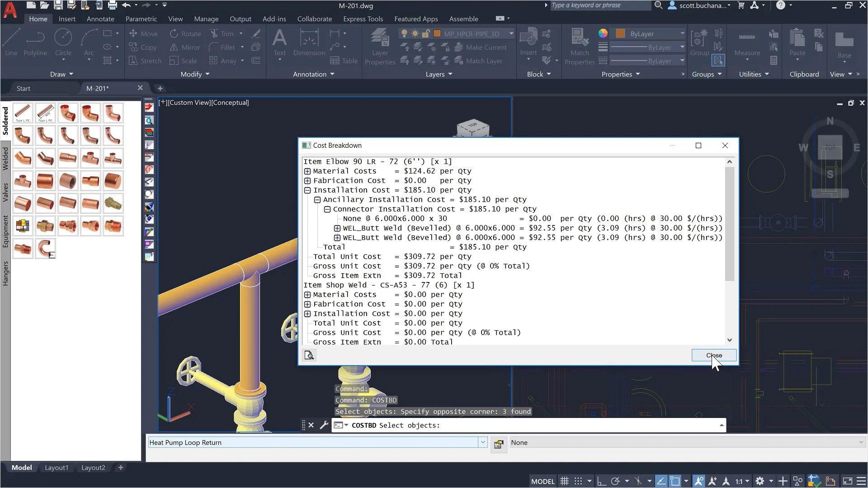Screen dimensions: 868x488
Task: Toggle snap mode in status bar
Action: click(x=578, y=481)
